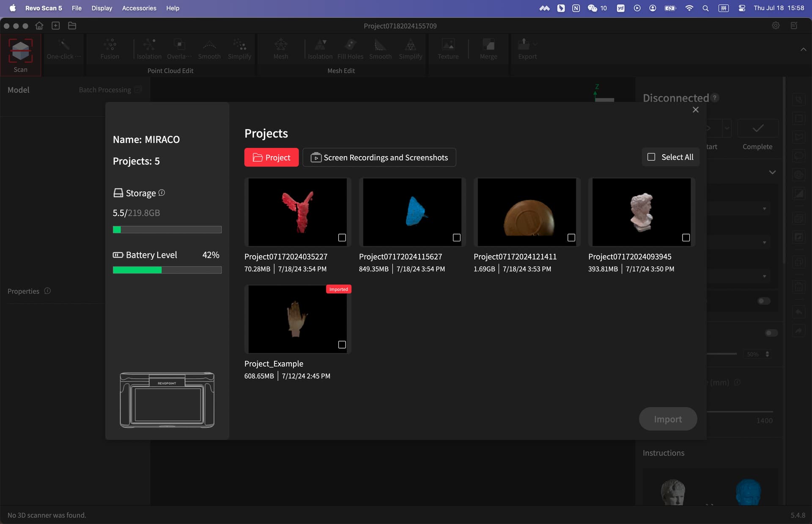812x524 pixels.
Task: Check the Select All checkbox
Action: [651, 157]
